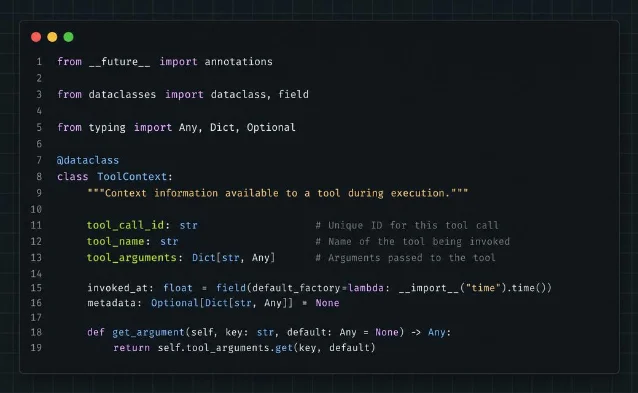Click the 'ToolContext' class name
This screenshot has height=393, width=638.
pos(132,177)
